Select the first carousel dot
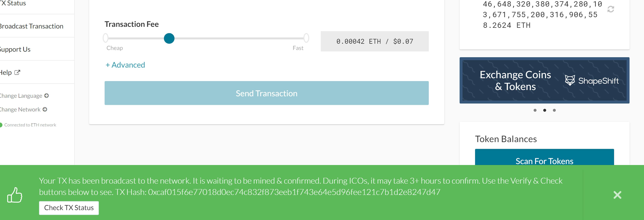Screen dimensions: 644x220 (x=535, y=110)
